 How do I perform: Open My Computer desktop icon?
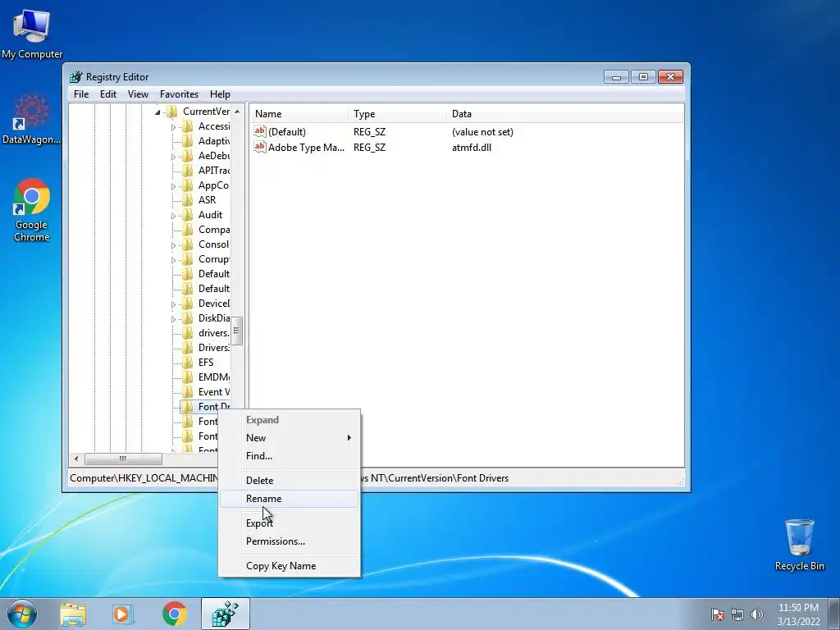(32, 34)
